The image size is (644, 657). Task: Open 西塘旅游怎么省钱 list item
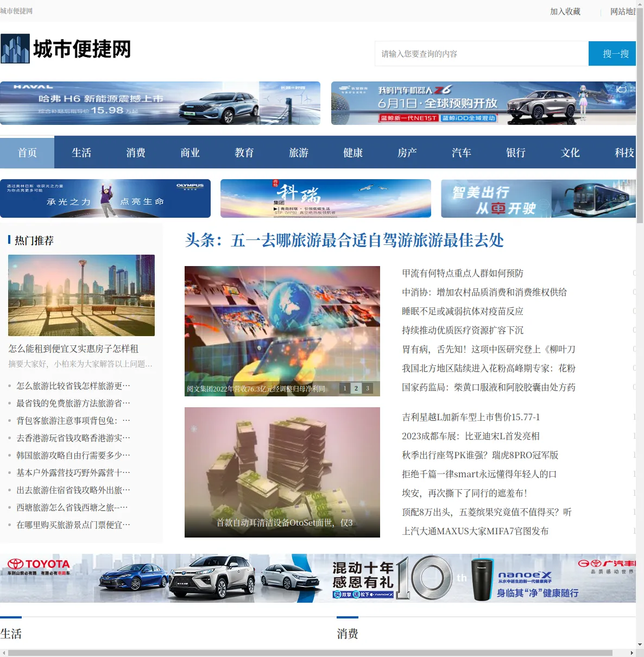pyautogui.click(x=72, y=507)
